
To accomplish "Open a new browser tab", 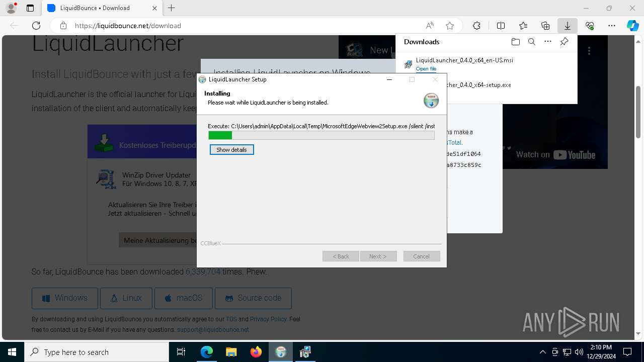I will (172, 8).
